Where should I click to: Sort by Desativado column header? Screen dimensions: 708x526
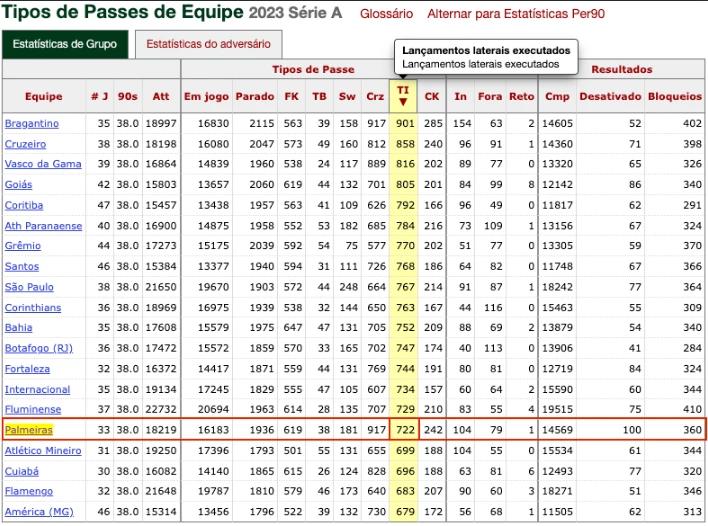(610, 97)
